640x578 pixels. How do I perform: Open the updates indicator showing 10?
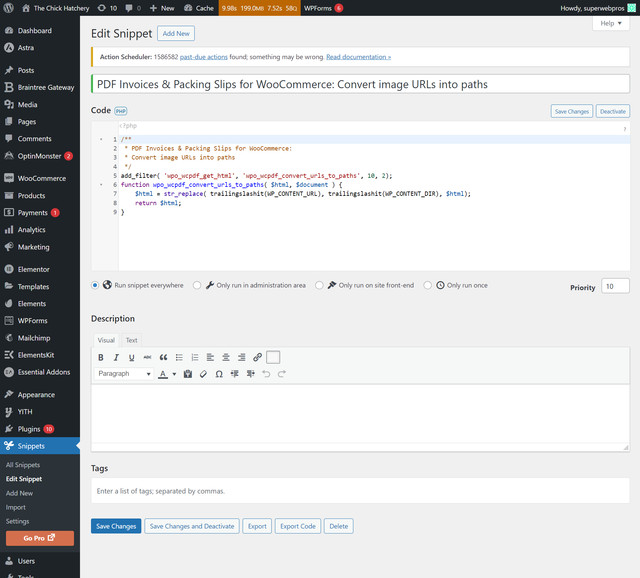tap(107, 8)
